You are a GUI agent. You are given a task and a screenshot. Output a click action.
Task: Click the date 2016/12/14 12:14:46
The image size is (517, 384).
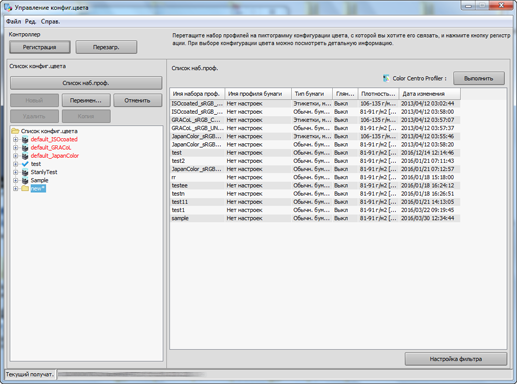click(x=427, y=153)
